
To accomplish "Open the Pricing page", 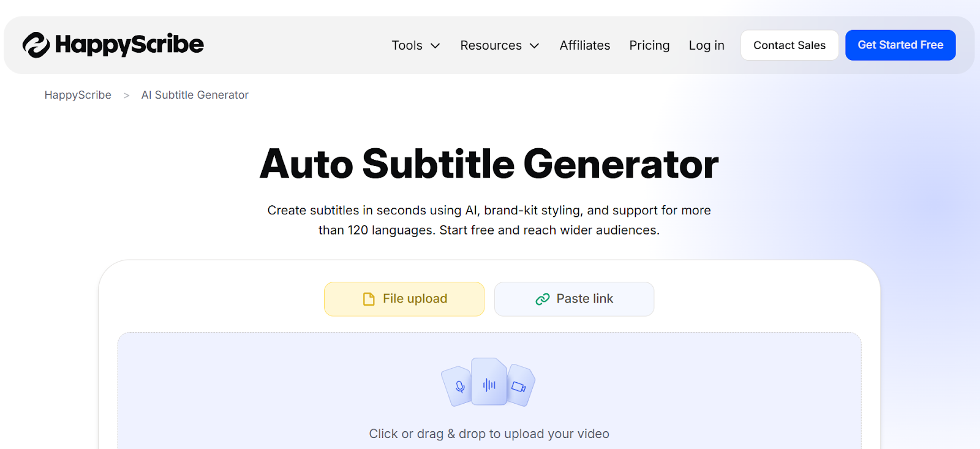I will (x=649, y=45).
